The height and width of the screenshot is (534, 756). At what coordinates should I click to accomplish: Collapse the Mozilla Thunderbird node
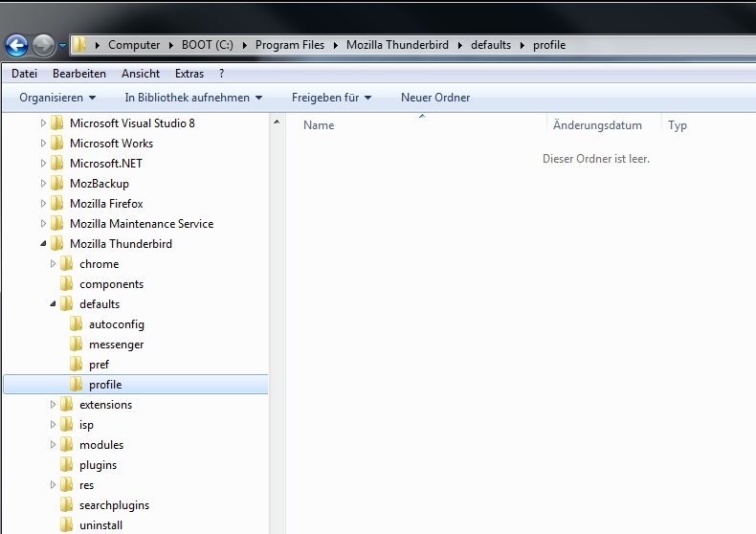tap(43, 244)
